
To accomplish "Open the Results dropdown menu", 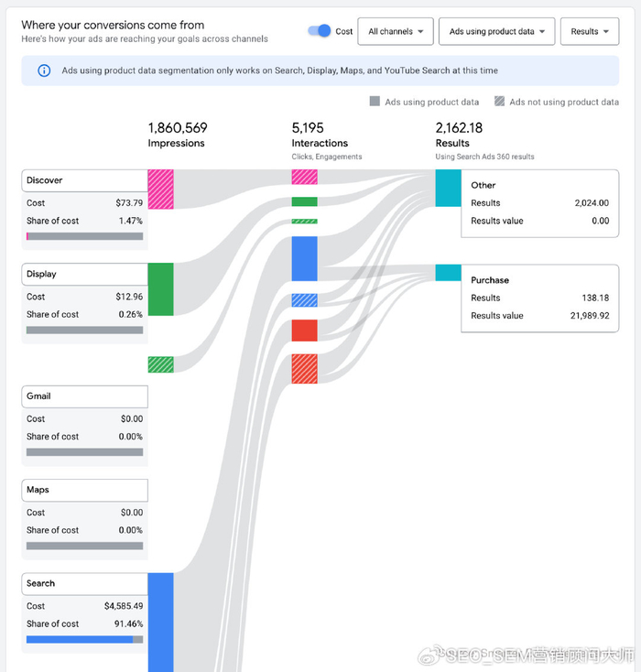I will [589, 31].
